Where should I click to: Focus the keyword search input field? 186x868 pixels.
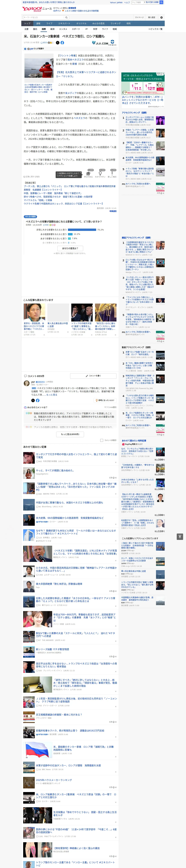coord(44,18)
